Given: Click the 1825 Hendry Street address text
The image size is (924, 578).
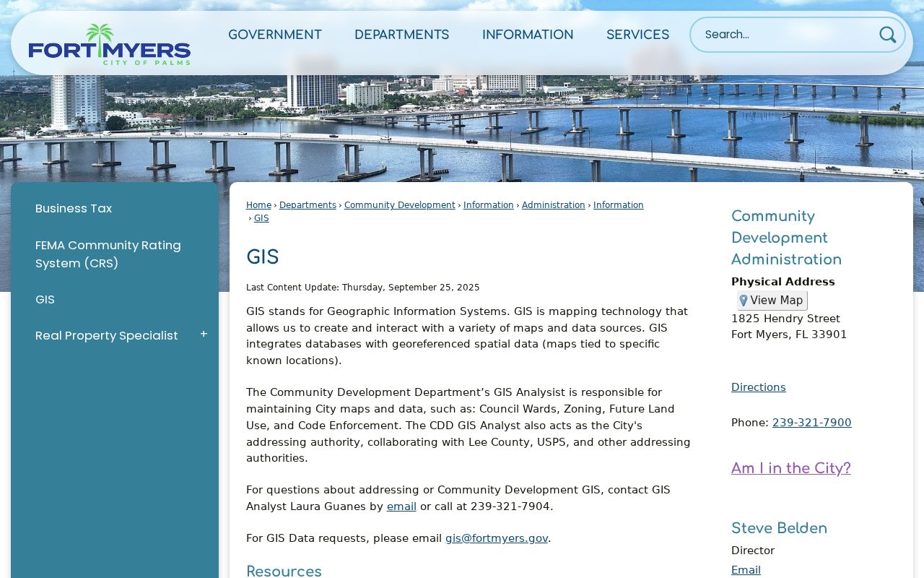Looking at the screenshot, I should coord(785,319).
